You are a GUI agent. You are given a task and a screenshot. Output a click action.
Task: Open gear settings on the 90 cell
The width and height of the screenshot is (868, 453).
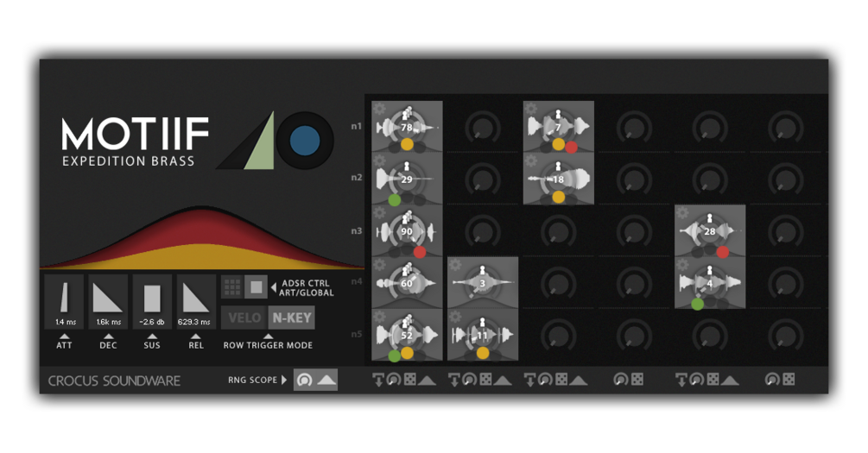(380, 212)
